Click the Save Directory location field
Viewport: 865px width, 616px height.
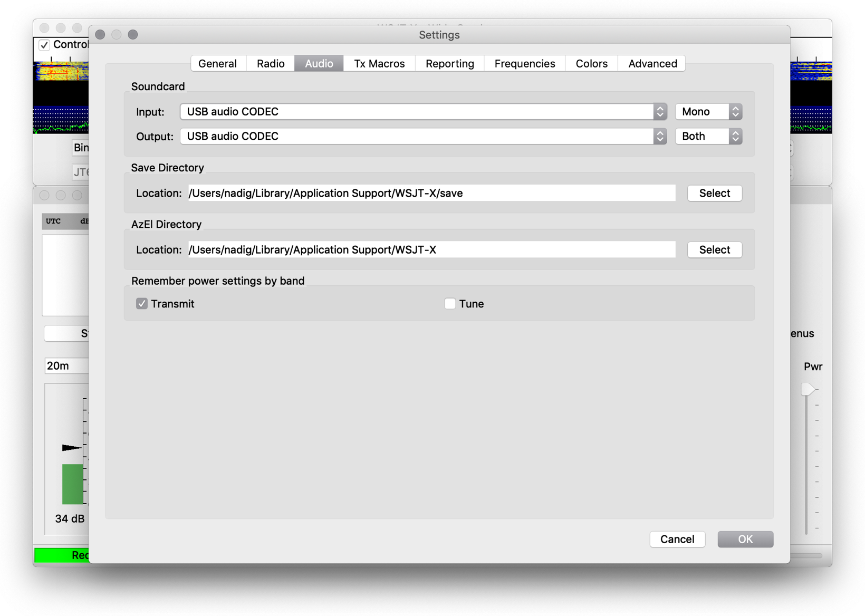(431, 194)
